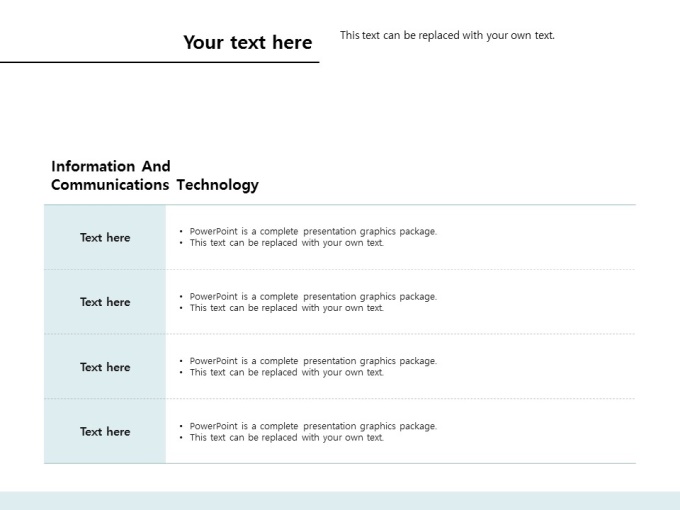This screenshot has height=510, width=680.
Task: Select the second row's "This text can be replaced" bullet
Action: point(286,308)
